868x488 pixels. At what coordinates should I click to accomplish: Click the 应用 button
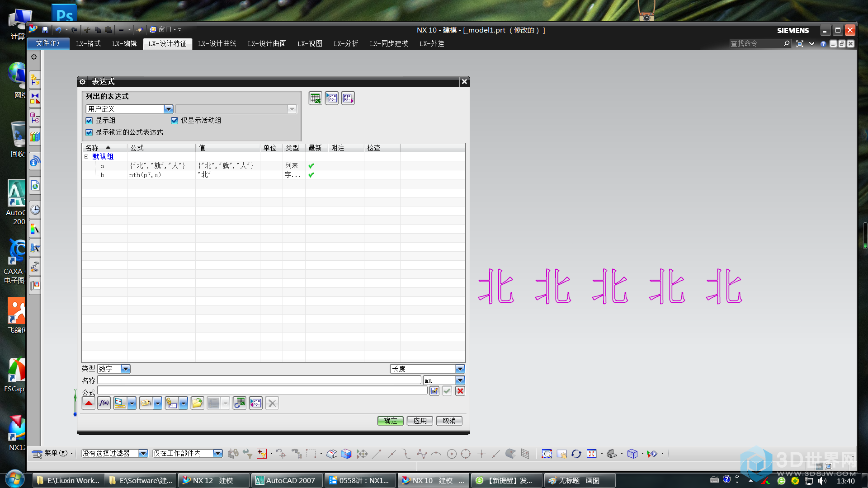(x=420, y=421)
